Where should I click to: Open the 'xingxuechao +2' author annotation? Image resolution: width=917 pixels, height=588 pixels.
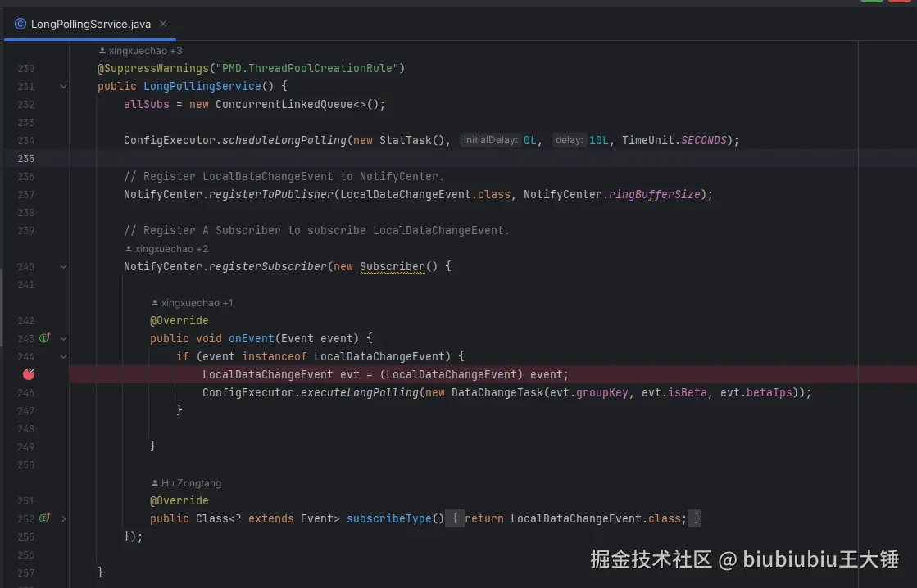[166, 249]
